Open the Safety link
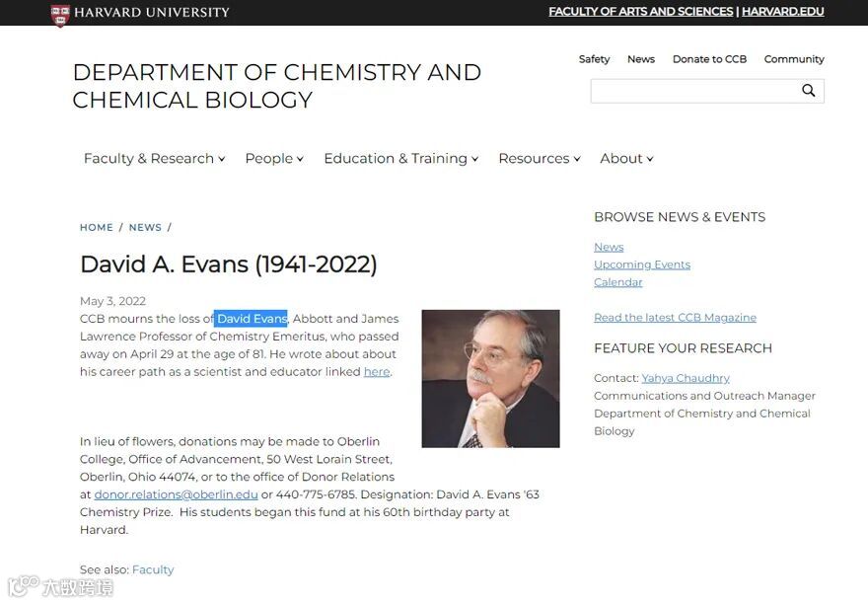The height and width of the screenshot is (604, 868). 594,59
